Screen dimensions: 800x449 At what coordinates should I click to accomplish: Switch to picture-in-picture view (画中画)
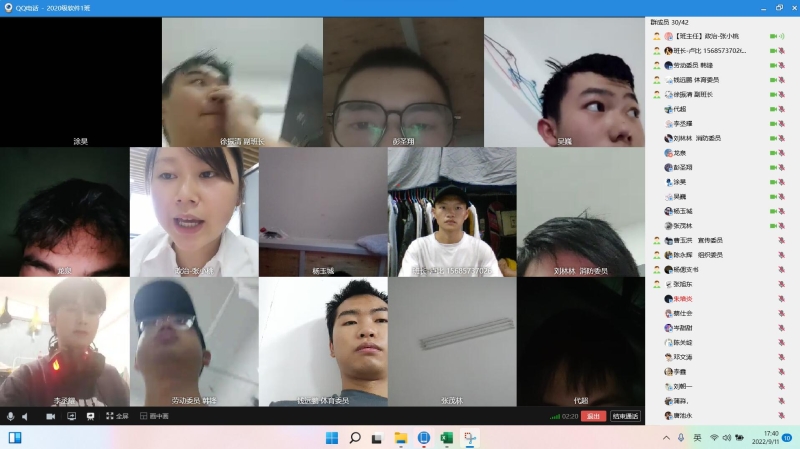[155, 416]
